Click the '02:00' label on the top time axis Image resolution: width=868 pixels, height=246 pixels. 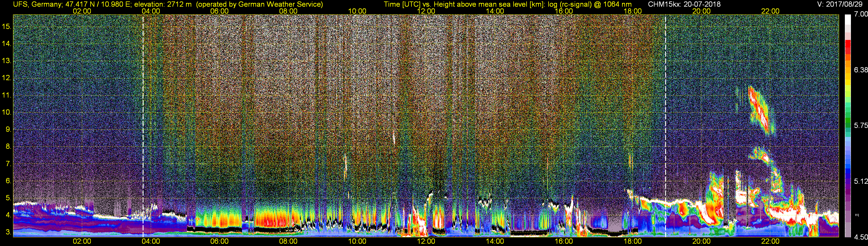point(82,11)
